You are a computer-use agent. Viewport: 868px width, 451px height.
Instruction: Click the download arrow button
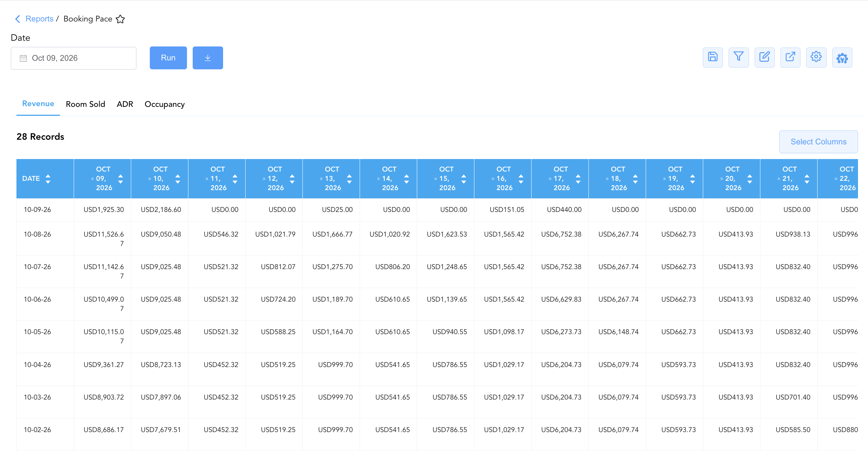(208, 58)
